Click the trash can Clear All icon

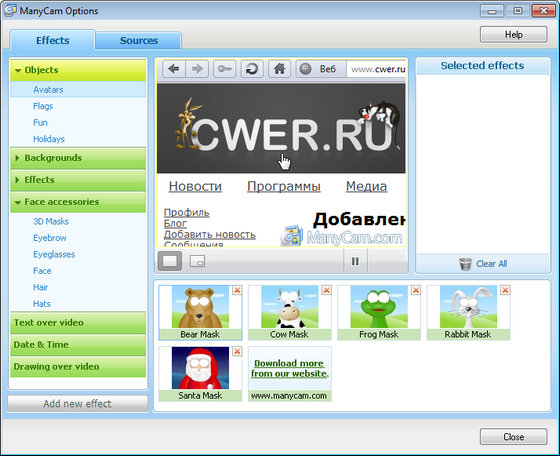[465, 264]
